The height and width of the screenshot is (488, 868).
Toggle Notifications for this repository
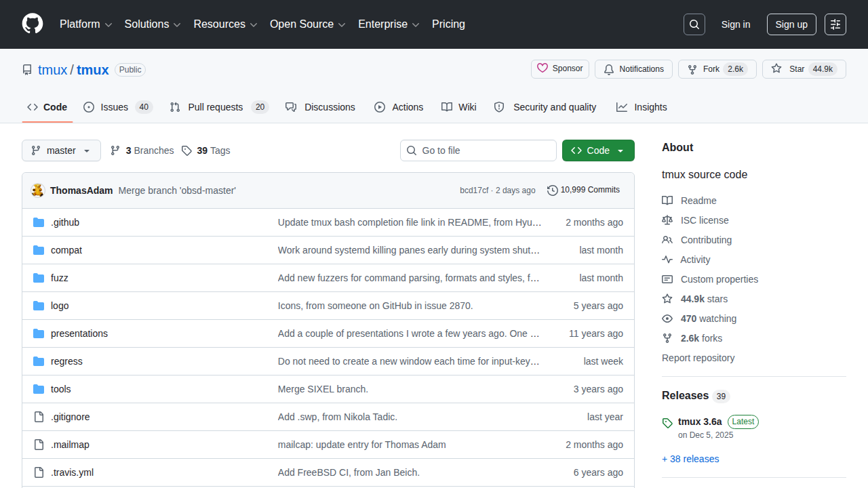pos(633,69)
